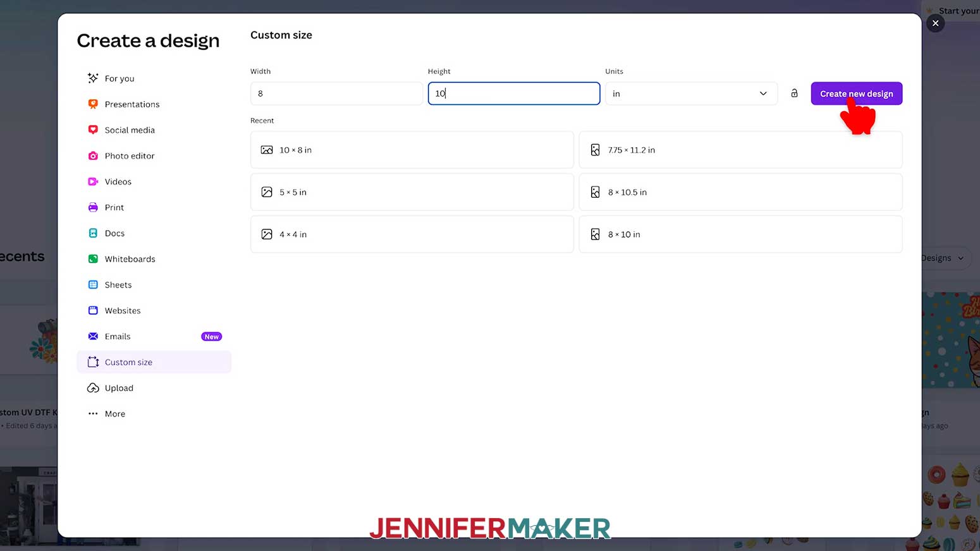Open the Emails category
Image resolution: width=980 pixels, height=551 pixels.
tap(154, 337)
